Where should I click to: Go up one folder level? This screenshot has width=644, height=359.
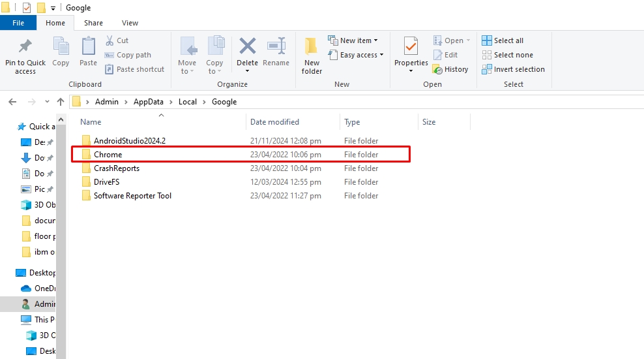pos(61,102)
